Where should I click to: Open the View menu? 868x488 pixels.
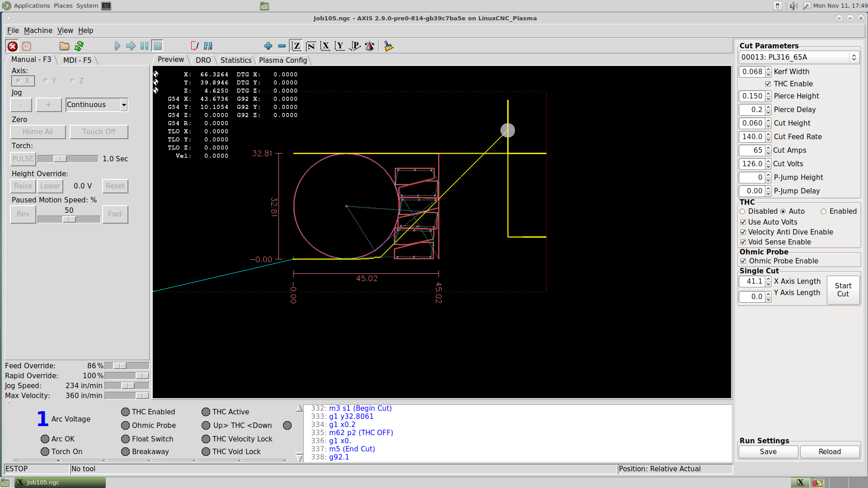[x=65, y=30]
